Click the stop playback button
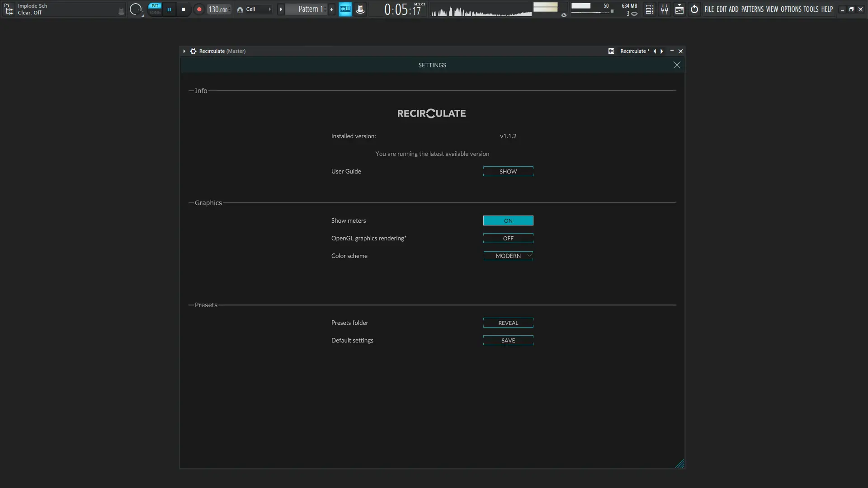 point(183,9)
